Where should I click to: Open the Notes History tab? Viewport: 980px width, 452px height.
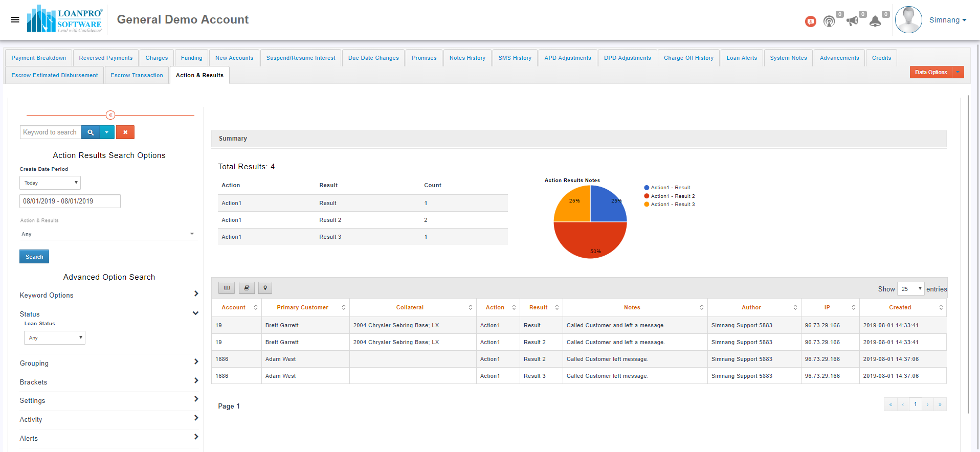pos(467,58)
